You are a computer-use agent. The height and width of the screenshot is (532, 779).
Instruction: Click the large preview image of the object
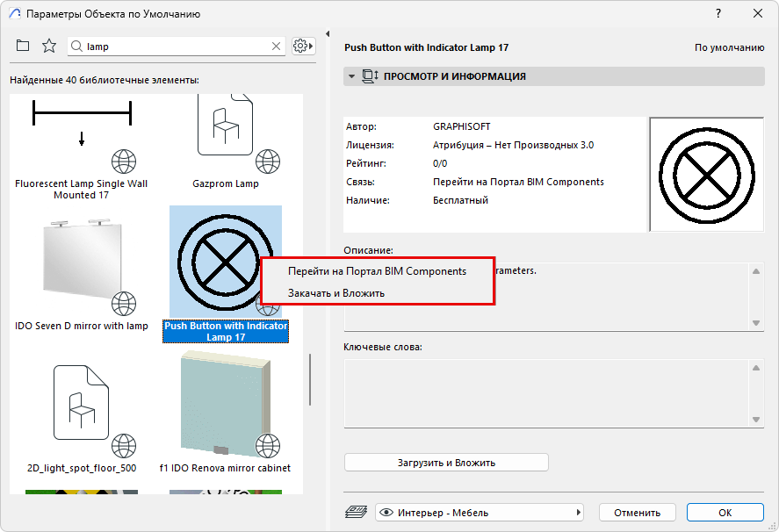click(706, 175)
